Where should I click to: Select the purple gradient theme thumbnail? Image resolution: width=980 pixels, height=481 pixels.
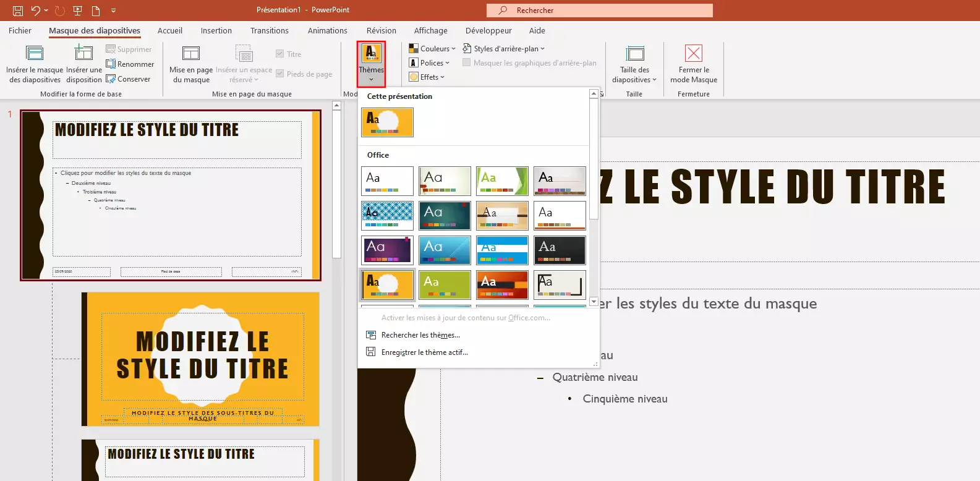point(387,250)
